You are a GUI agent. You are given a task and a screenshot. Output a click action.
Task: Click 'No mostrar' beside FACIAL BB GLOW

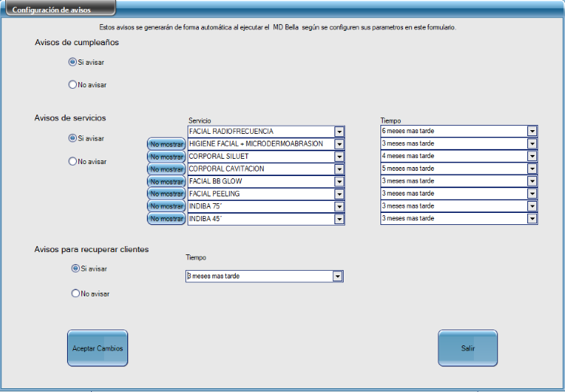point(166,182)
